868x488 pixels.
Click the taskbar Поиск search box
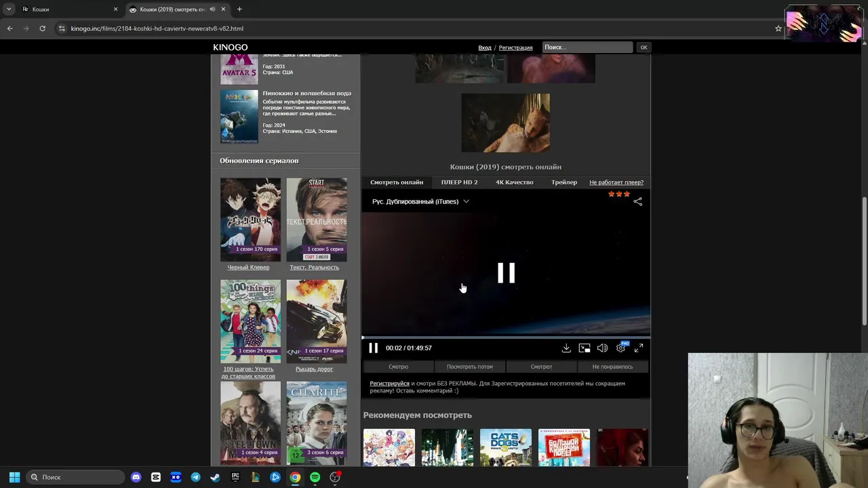click(x=76, y=477)
